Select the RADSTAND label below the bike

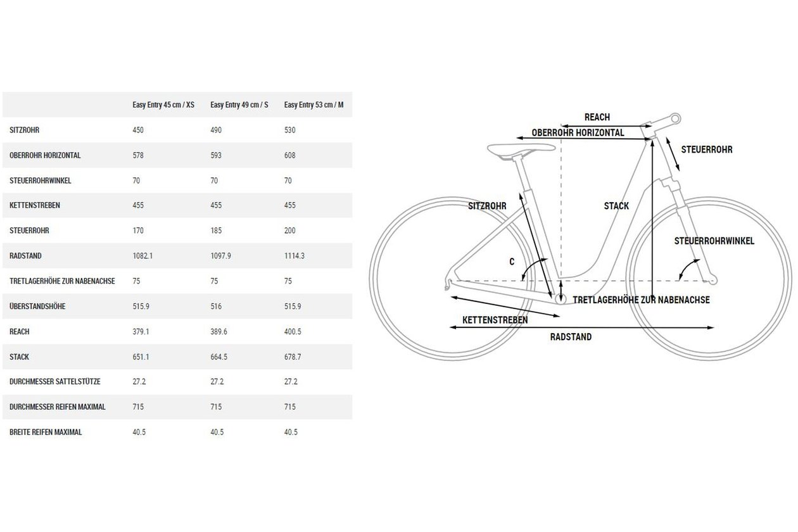pyautogui.click(x=571, y=337)
